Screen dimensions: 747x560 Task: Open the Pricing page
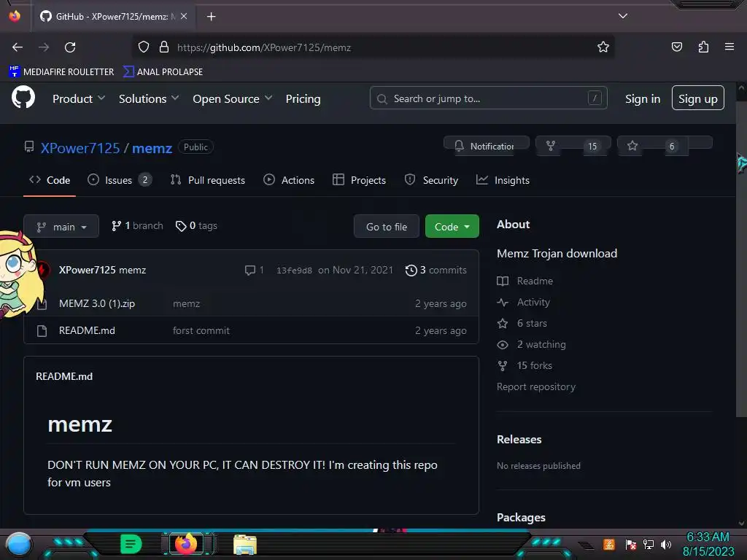(x=303, y=98)
